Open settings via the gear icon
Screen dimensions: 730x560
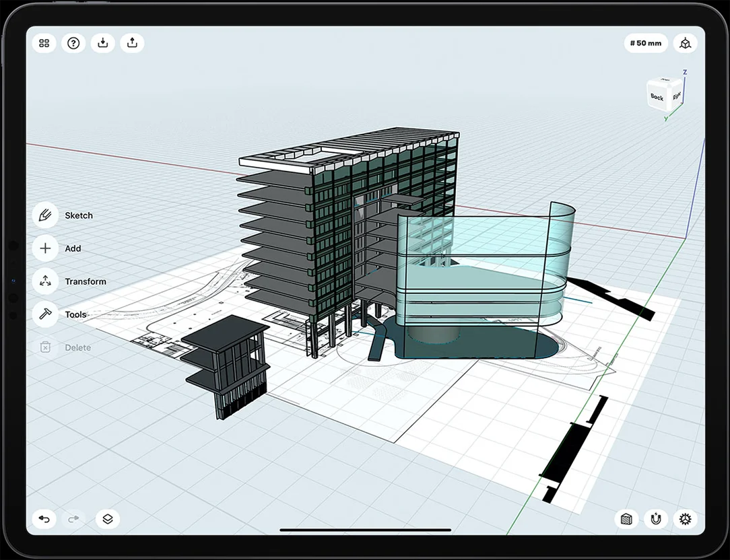686,519
